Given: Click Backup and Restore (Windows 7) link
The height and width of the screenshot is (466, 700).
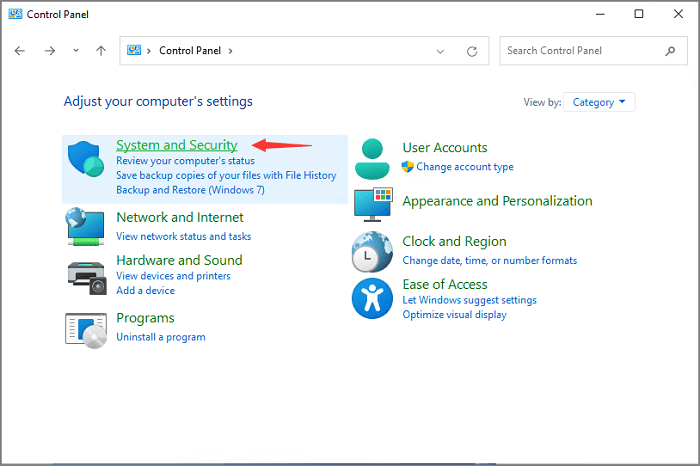Looking at the screenshot, I should click(x=189, y=189).
